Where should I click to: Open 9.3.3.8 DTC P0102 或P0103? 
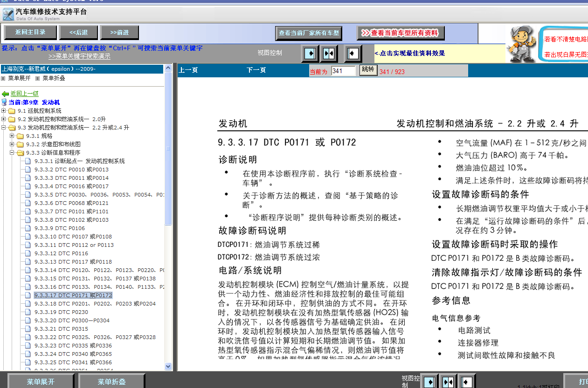point(71,220)
